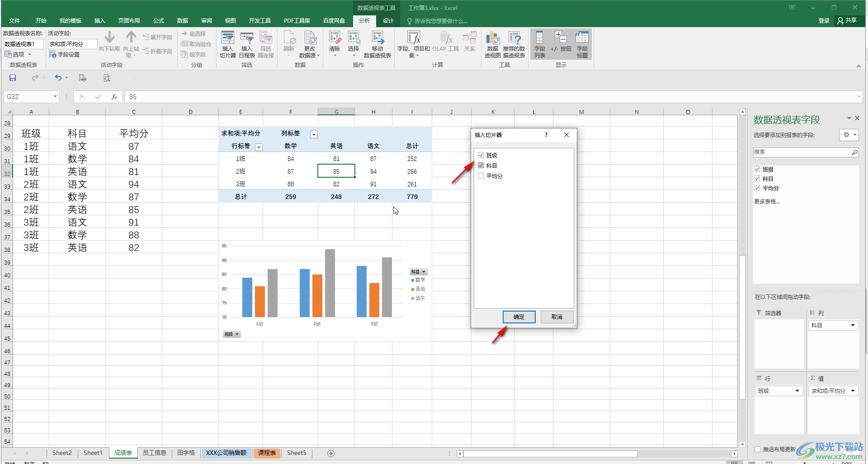Screen dimensions: 868x464
Task: Click the Undo arrow icon
Action: point(58,78)
